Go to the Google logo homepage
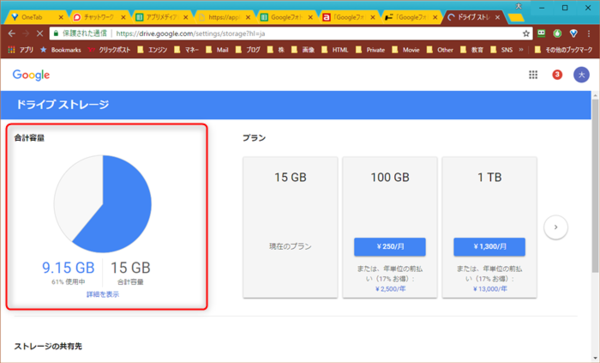The image size is (600, 363). point(31,75)
